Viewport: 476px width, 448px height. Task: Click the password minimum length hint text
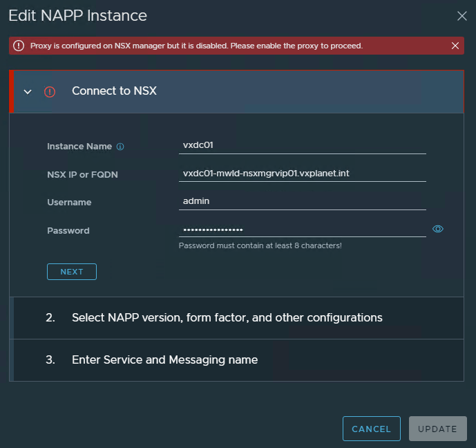pos(260,245)
